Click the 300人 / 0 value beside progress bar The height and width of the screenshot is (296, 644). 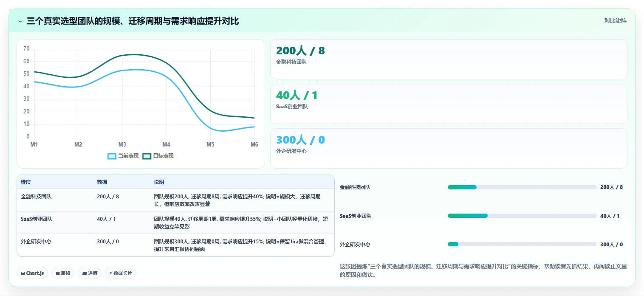tap(612, 245)
